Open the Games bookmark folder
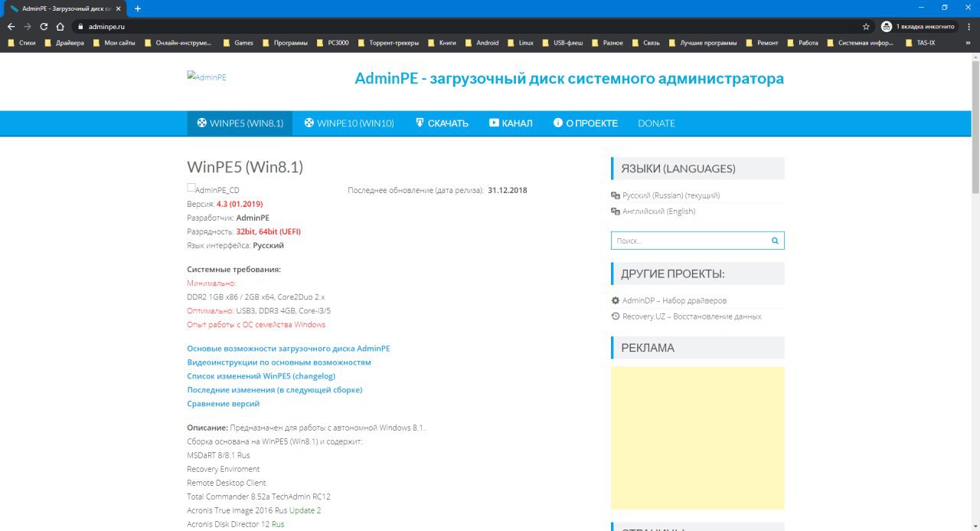The height and width of the screenshot is (531, 980). pos(238,43)
